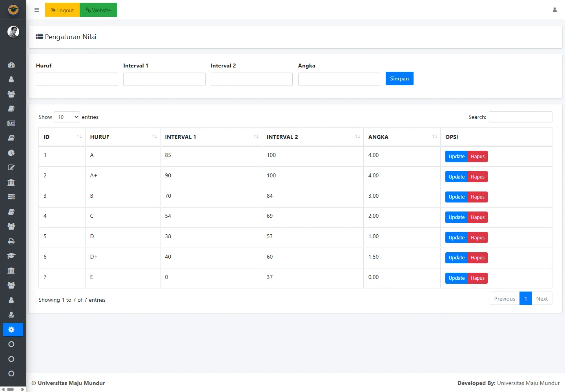Image resolution: width=565 pixels, height=392 pixels.
Task: Click the pencil edit icon in sidebar
Action: pyautogui.click(x=11, y=168)
